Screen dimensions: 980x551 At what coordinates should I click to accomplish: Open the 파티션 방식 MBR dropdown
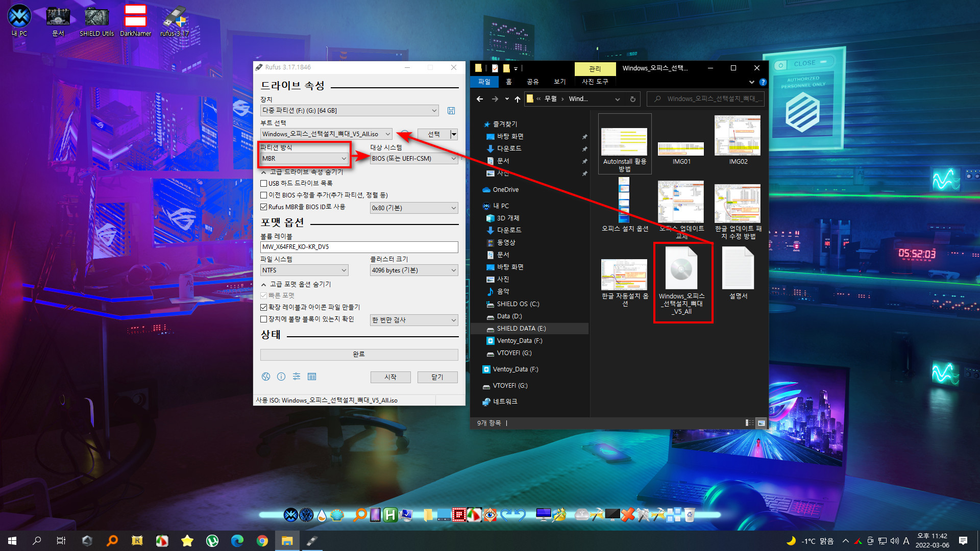[304, 159]
